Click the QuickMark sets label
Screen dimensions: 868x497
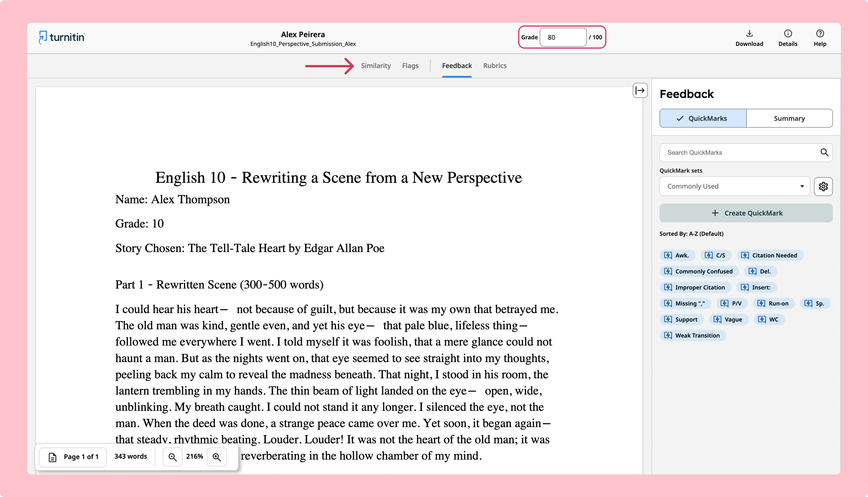(681, 171)
